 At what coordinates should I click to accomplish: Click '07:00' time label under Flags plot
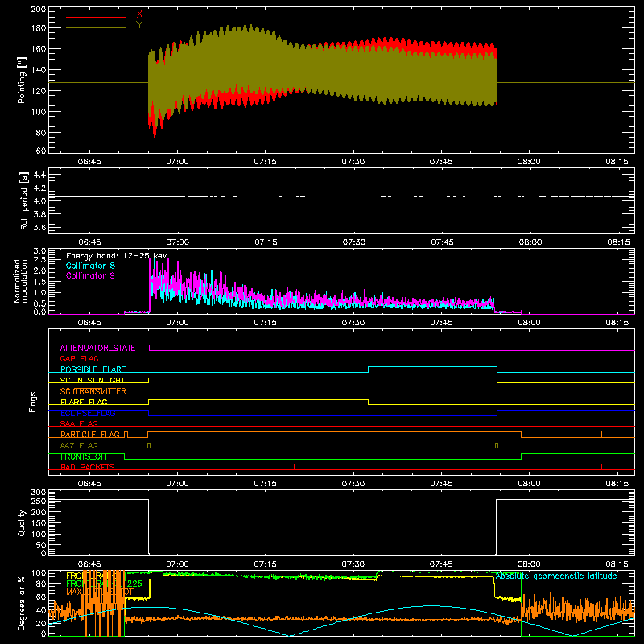tap(177, 484)
